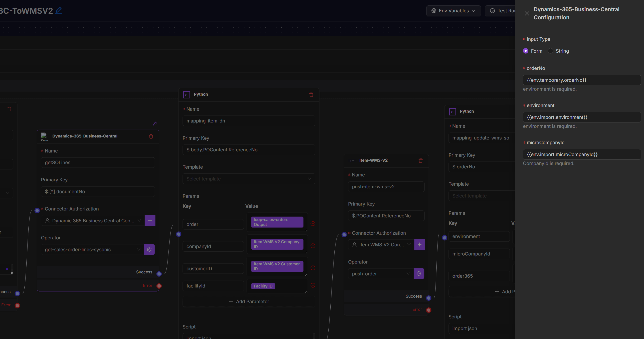644x339 pixels.
Task: Click the microCompanyId input field
Action: point(582,154)
